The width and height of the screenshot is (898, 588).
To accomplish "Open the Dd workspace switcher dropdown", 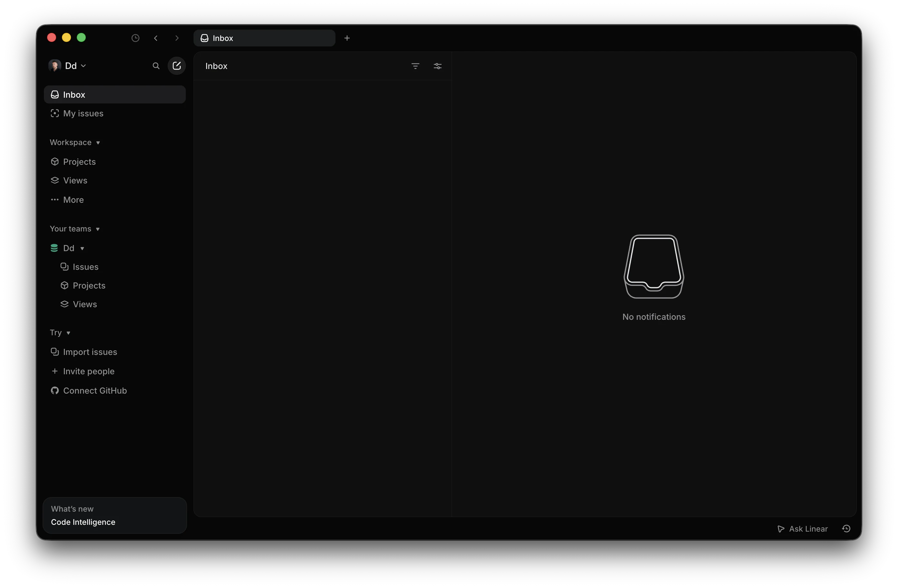I will [x=75, y=66].
